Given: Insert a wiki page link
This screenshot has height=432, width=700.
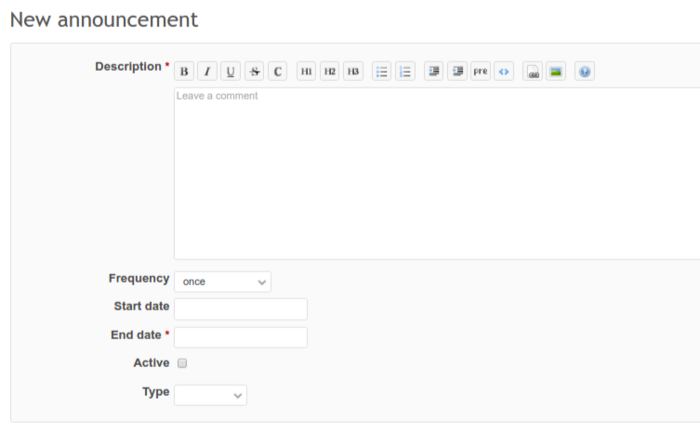Looking at the screenshot, I should [533, 72].
